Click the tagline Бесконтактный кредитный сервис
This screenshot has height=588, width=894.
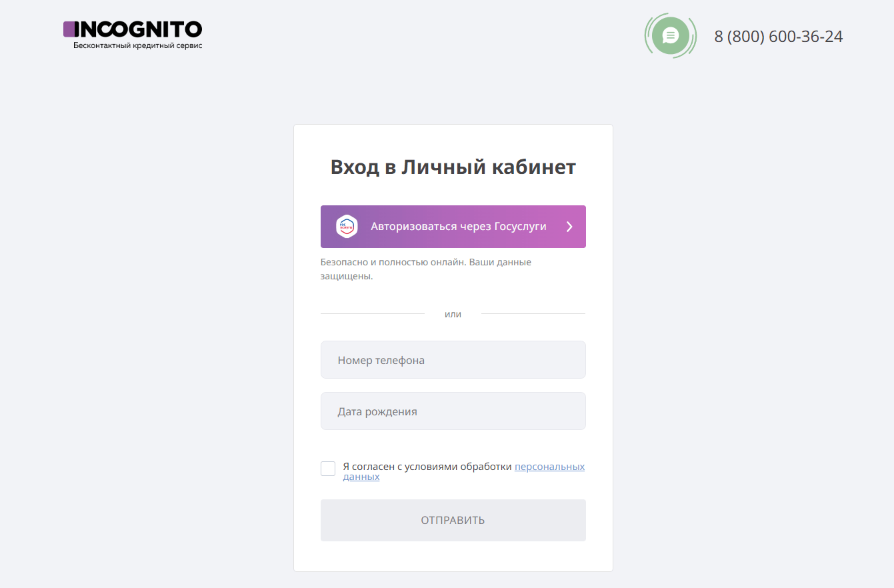[138, 45]
